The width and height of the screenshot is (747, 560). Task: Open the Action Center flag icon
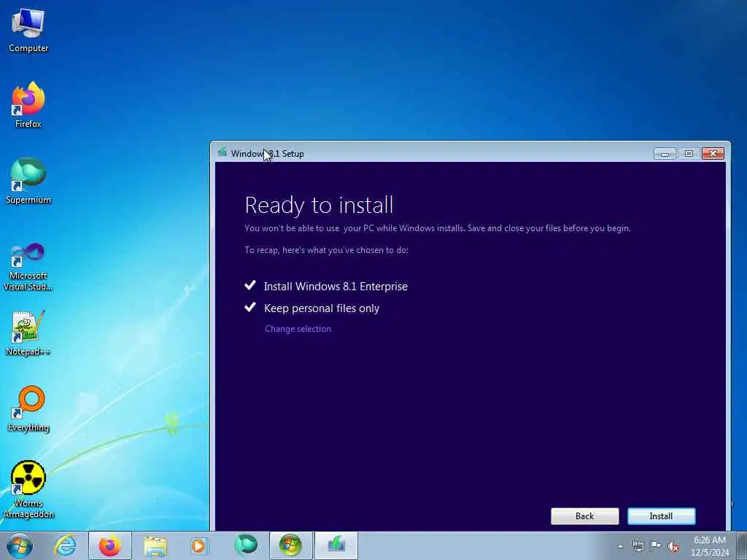point(656,546)
